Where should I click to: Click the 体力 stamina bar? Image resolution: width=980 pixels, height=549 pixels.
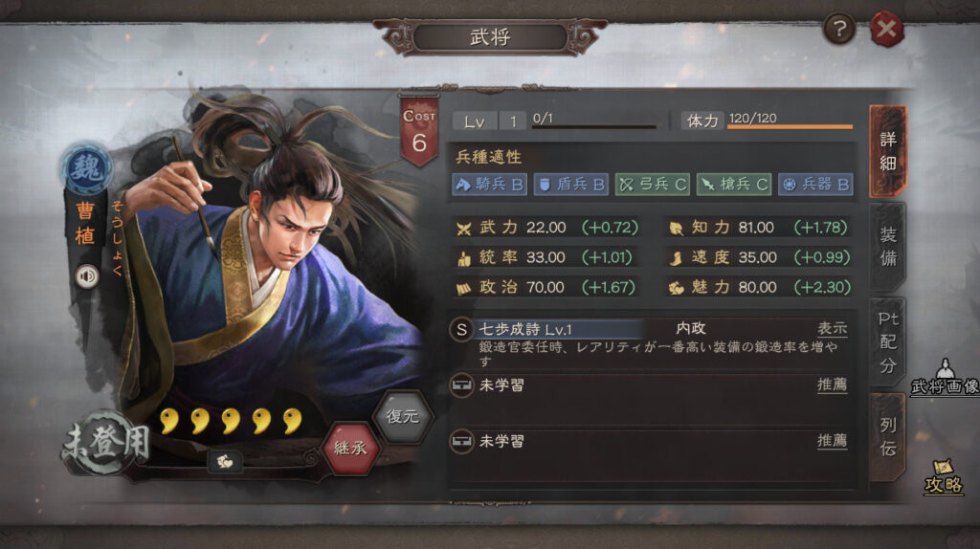point(790,127)
